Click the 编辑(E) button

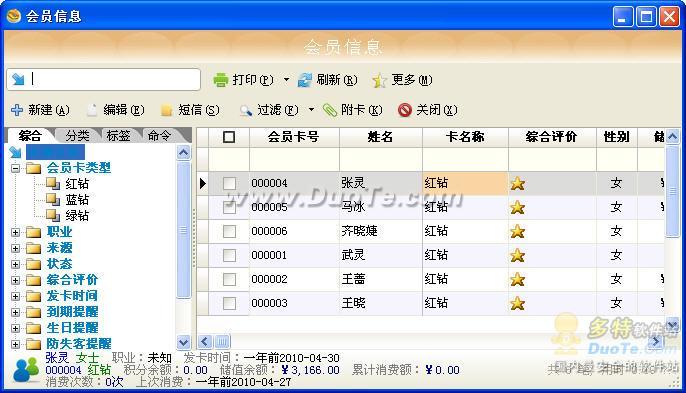tap(116, 110)
